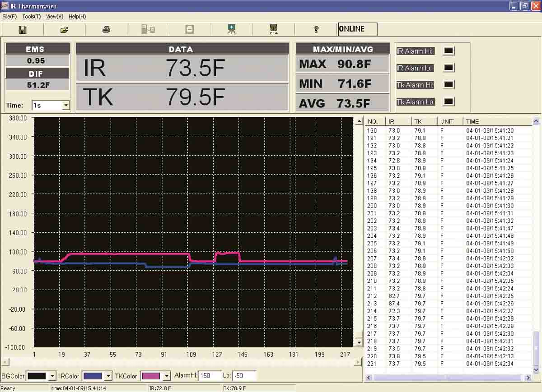Click the AlarmHI input field

[x=209, y=376]
